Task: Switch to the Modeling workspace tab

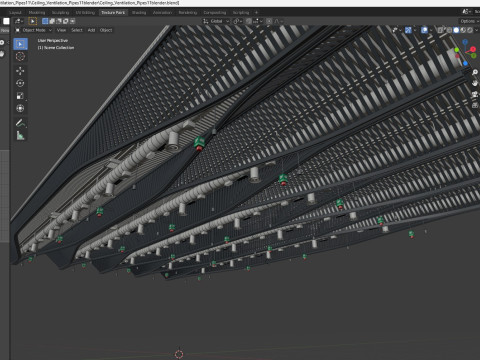Action: point(37,12)
